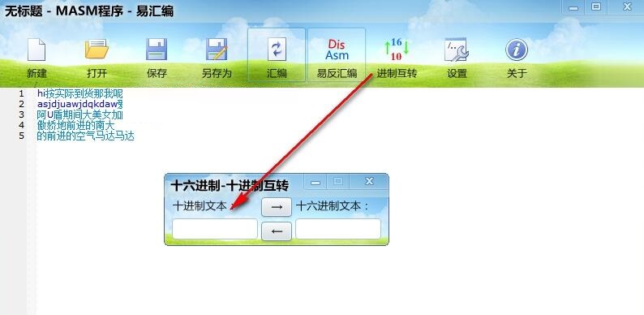Click the 新建 new file icon
Screen dimensions: 644x315
click(36, 50)
